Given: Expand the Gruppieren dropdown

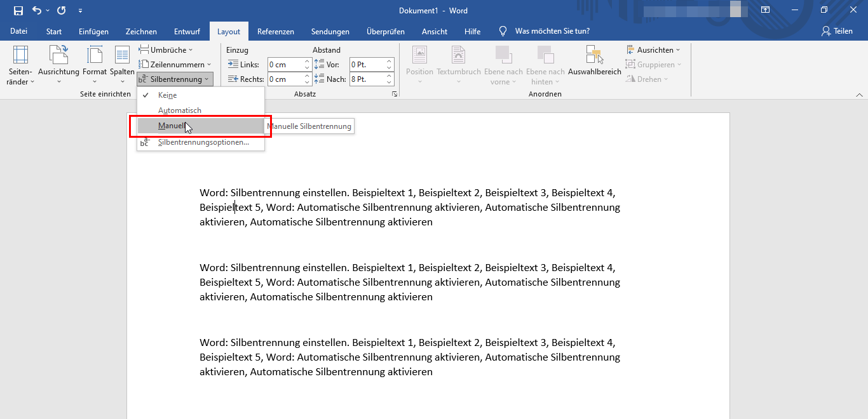Looking at the screenshot, I should (x=654, y=64).
